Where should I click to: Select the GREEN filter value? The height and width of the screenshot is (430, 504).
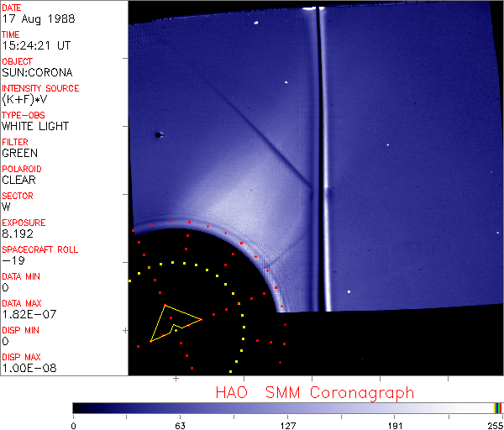pos(19,153)
